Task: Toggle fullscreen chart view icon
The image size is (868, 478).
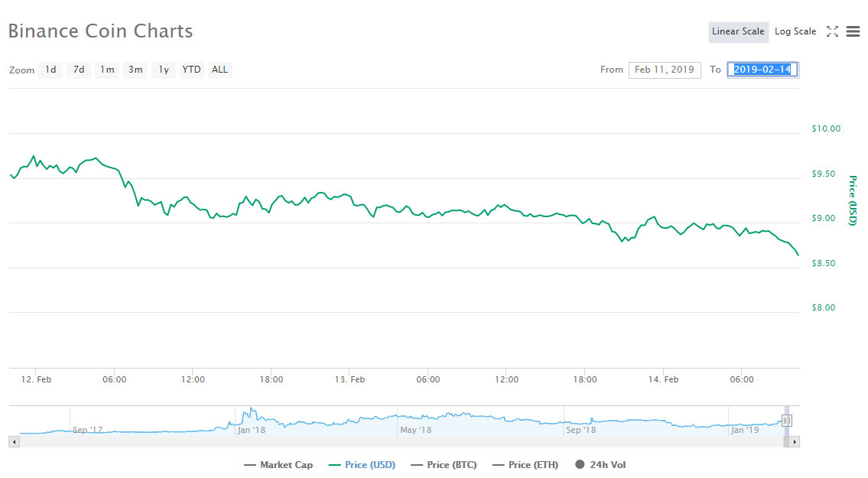Action: 832,31
